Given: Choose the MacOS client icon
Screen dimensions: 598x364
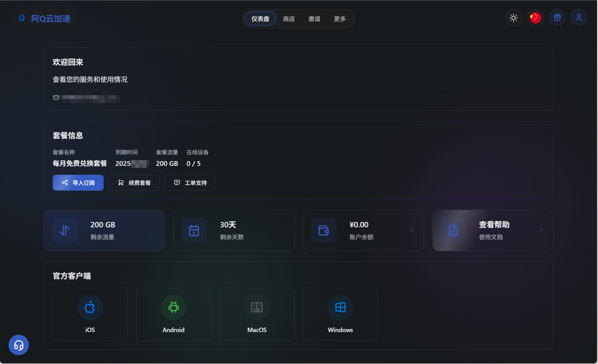Looking at the screenshot, I should click(x=257, y=308).
